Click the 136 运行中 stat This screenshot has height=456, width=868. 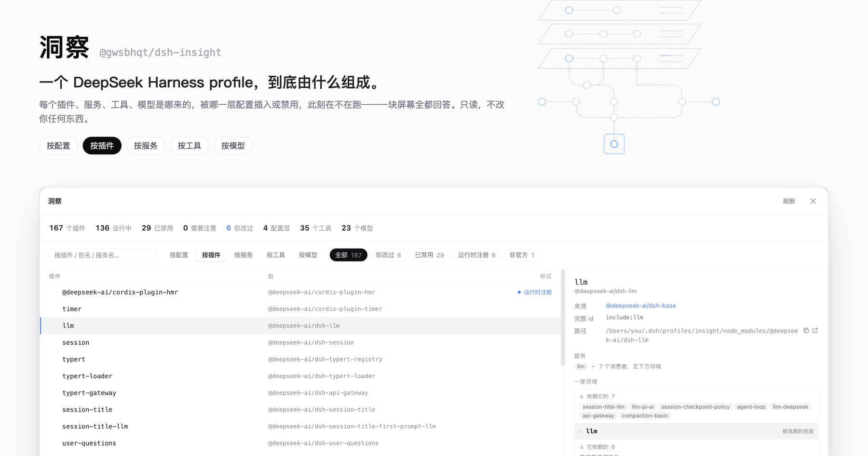point(113,228)
